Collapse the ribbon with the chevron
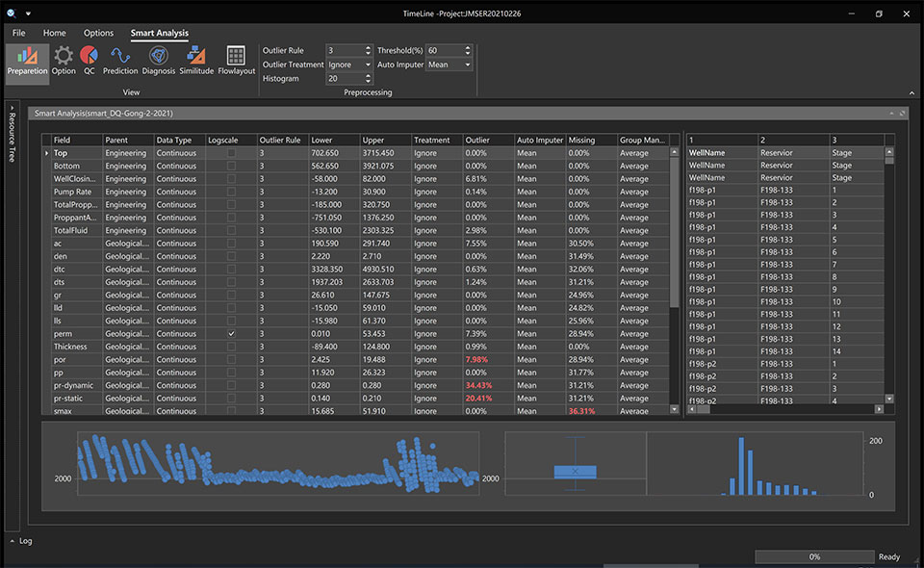The height and width of the screenshot is (568, 924). (x=911, y=93)
